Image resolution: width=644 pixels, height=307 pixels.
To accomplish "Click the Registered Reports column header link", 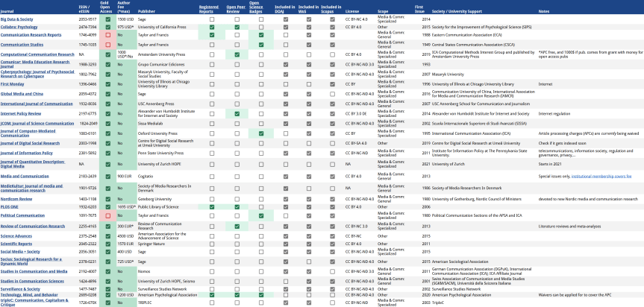I will (x=213, y=10).
